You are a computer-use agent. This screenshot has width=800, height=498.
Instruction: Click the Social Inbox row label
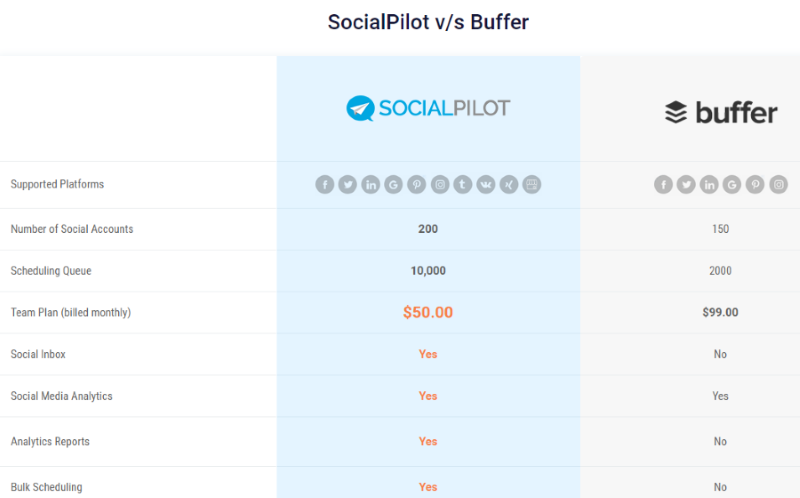click(38, 354)
